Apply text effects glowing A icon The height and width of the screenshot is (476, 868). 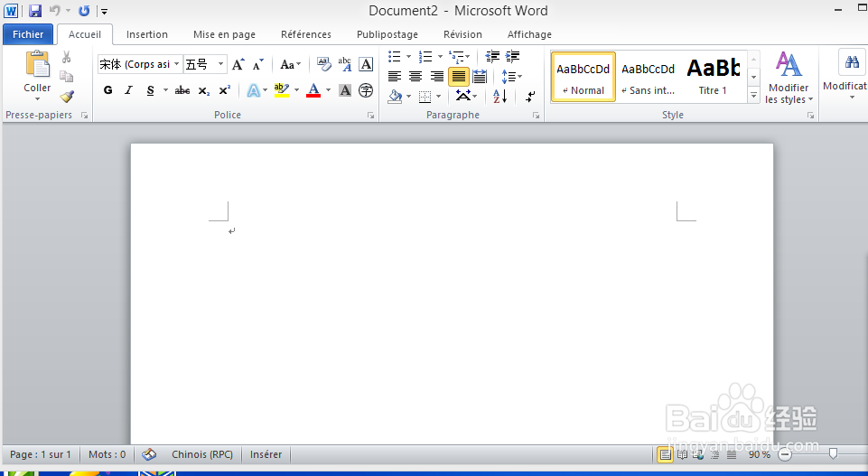click(253, 90)
